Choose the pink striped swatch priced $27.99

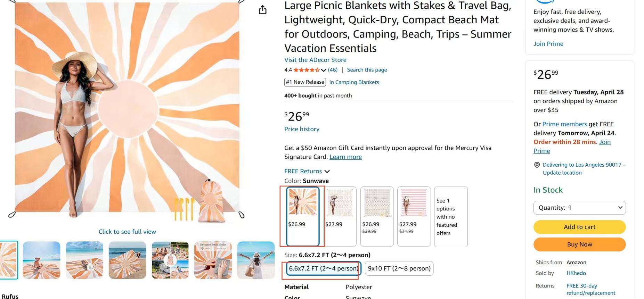click(414, 216)
